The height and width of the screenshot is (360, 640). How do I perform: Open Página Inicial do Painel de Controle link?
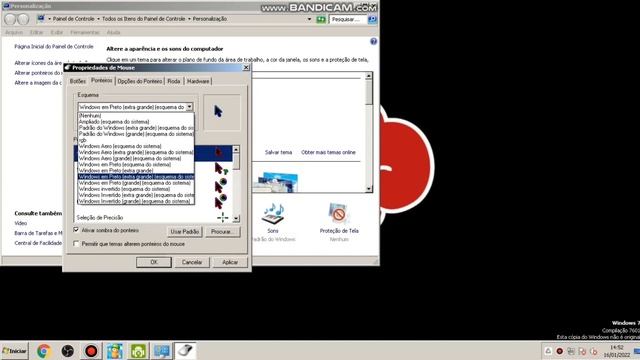tap(54, 47)
